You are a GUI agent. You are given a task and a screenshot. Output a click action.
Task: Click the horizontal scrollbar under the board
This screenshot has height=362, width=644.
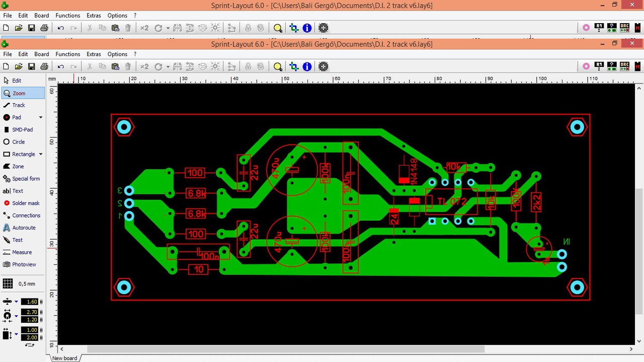[x=286, y=349]
